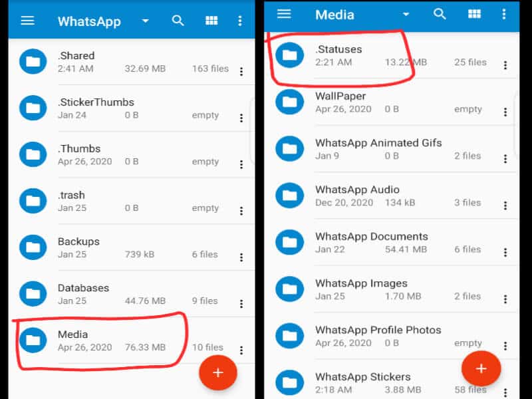Show options for .Statuses folder

(505, 65)
